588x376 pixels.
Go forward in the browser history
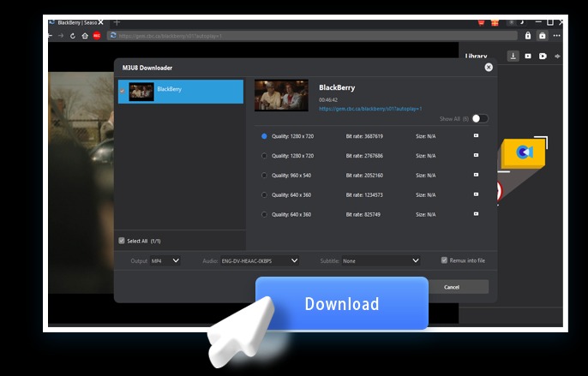coord(61,36)
